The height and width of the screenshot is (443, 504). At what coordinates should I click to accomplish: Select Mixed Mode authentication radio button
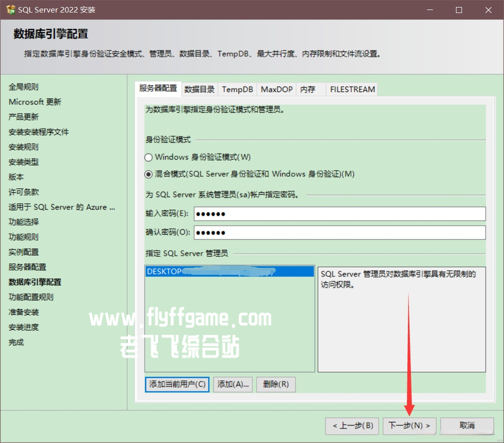pyautogui.click(x=148, y=174)
